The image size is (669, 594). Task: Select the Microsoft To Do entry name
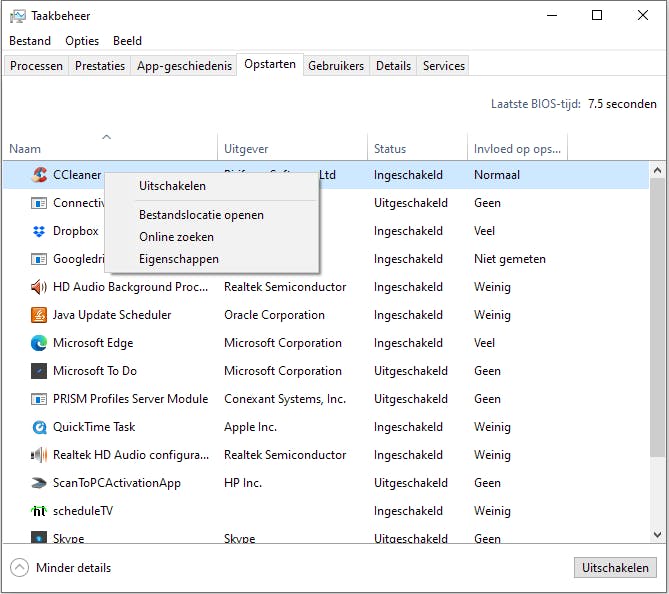[95, 371]
